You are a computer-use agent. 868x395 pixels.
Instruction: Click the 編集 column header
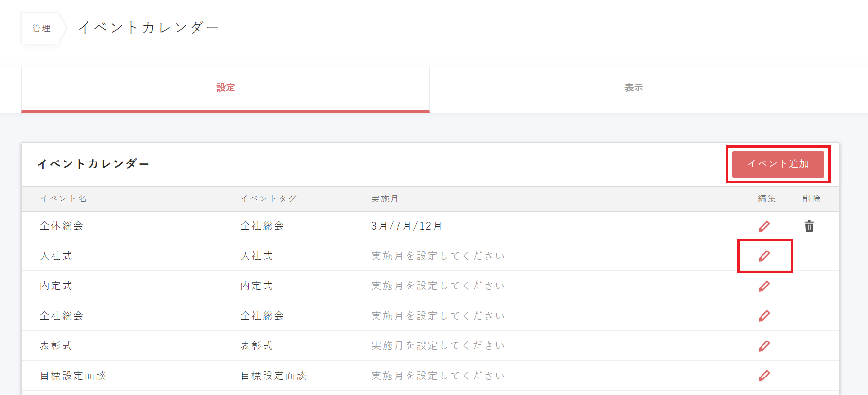point(766,198)
